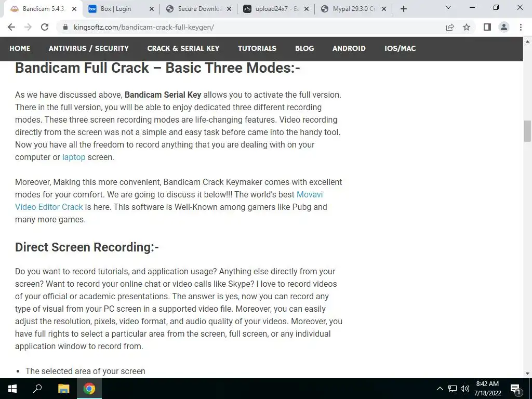Open the taskbar clock and date
This screenshot has width=532, height=399.
(x=487, y=389)
